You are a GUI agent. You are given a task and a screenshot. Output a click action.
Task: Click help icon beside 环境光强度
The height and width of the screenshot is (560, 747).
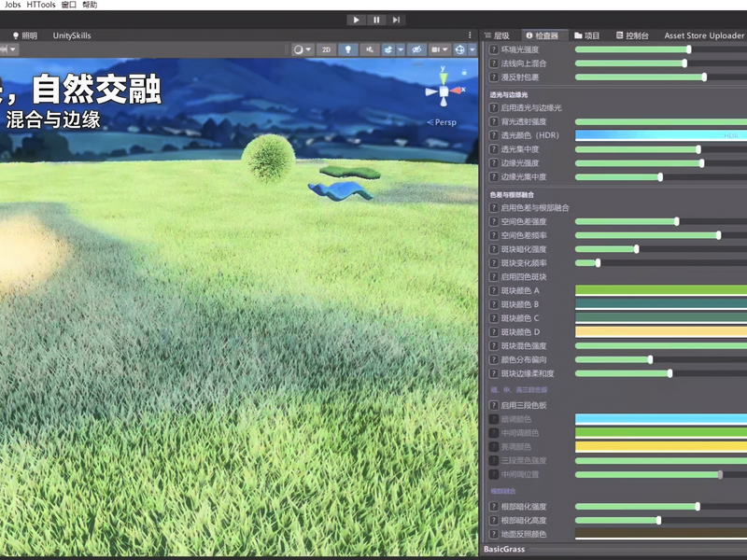click(494, 49)
